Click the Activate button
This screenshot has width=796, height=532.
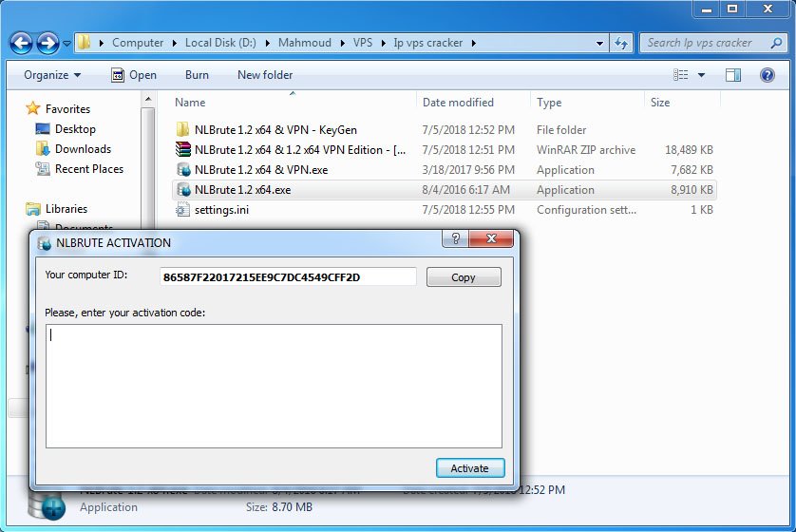pos(470,468)
